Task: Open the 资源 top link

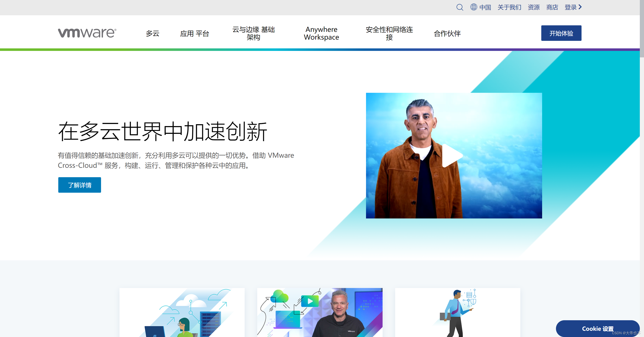Action: point(534,7)
